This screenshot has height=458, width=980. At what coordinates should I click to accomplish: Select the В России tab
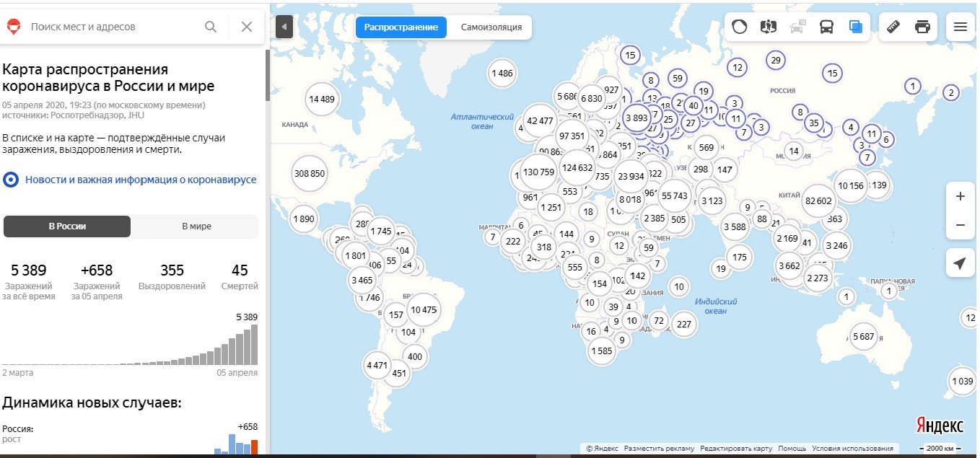tap(67, 226)
